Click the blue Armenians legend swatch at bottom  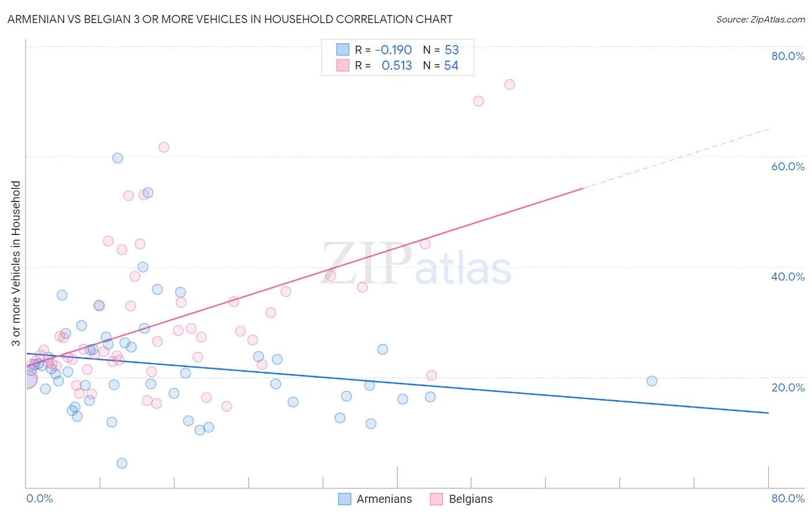click(345, 499)
